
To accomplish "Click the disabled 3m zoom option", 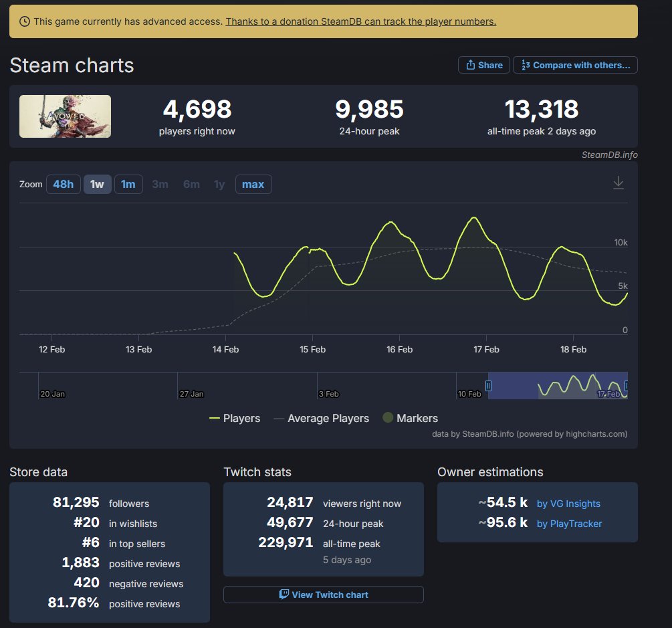I will click(160, 185).
